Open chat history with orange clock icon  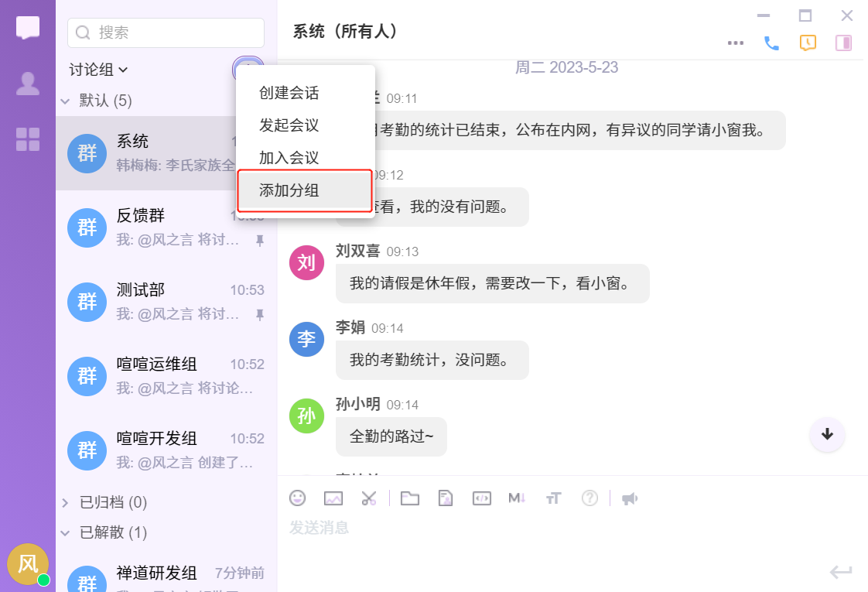pyautogui.click(x=808, y=43)
